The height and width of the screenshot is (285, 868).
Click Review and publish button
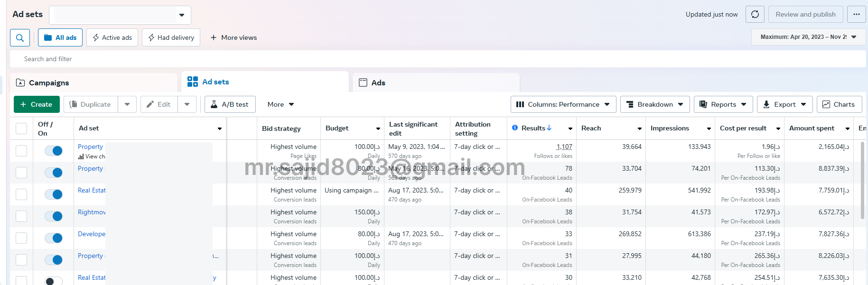(x=805, y=14)
